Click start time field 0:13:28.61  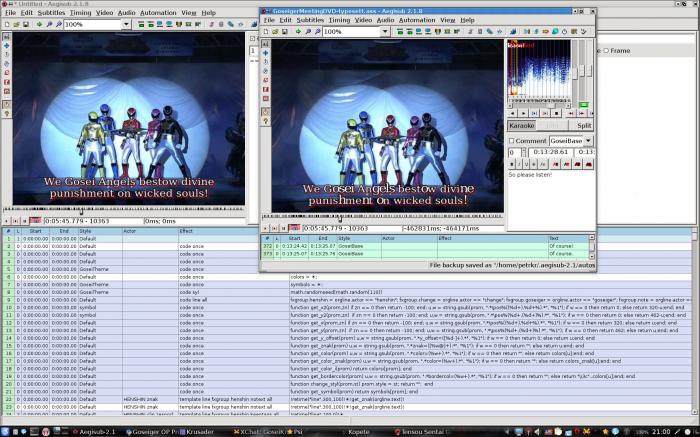(x=549, y=152)
